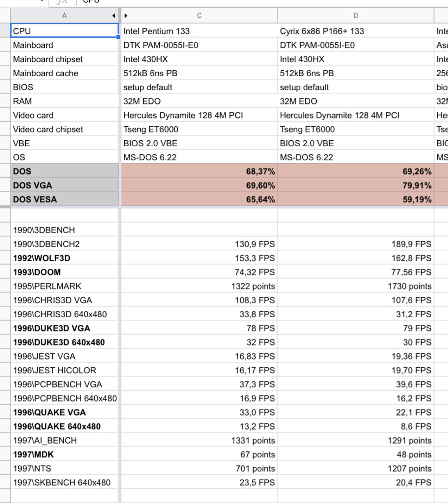
Task: Select the CPU cell in column A
Action: 64,31
